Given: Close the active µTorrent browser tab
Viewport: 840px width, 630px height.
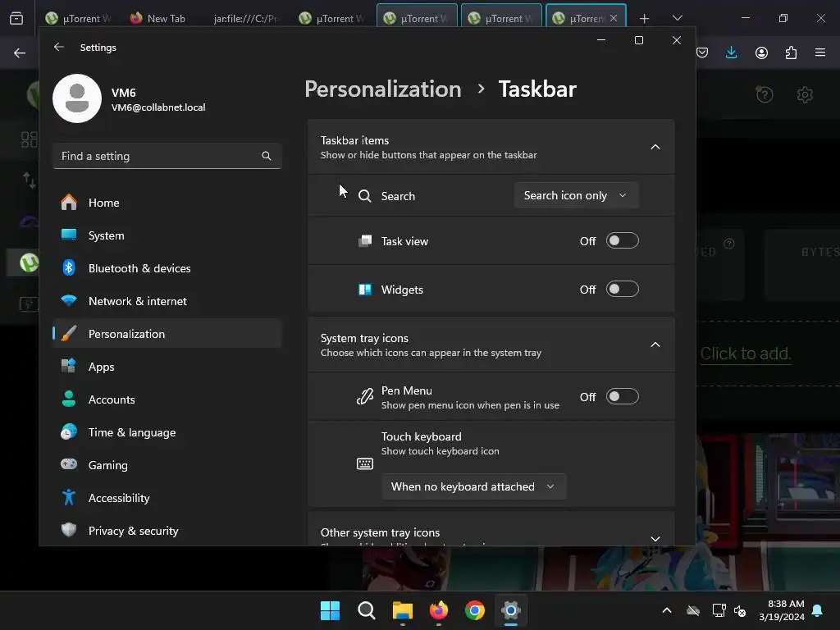Looking at the screenshot, I should pos(614,18).
